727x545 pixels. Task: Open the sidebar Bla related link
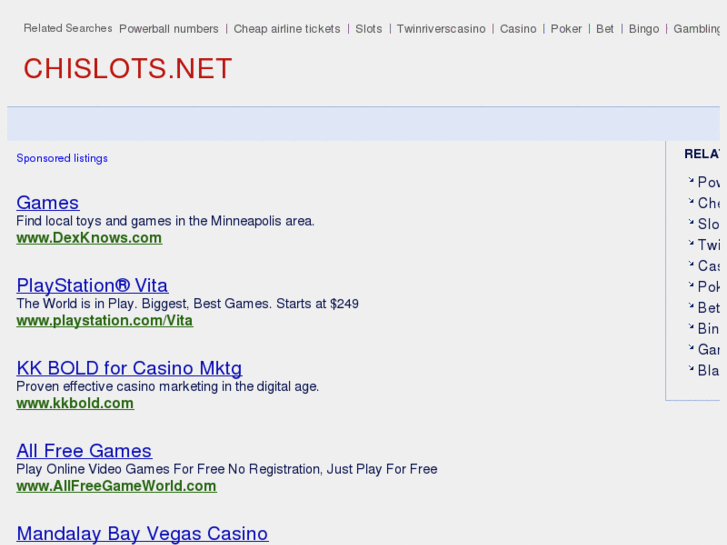tap(708, 370)
